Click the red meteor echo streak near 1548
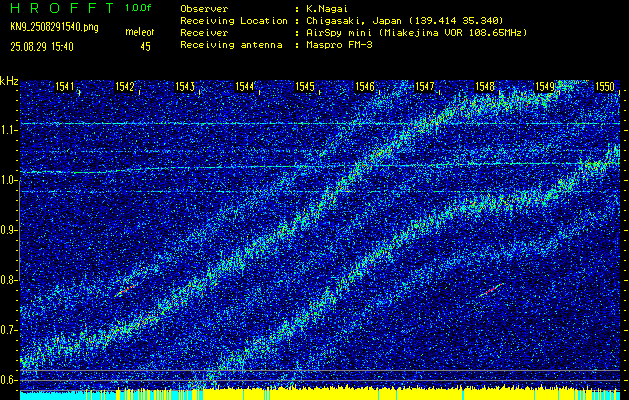Viewport: 629px width, 400px height. (492, 289)
